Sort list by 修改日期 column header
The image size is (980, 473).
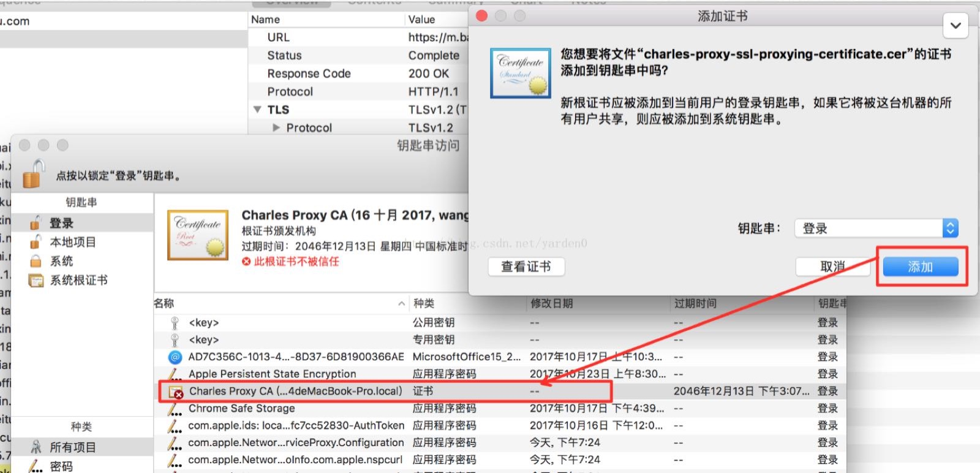(599, 303)
